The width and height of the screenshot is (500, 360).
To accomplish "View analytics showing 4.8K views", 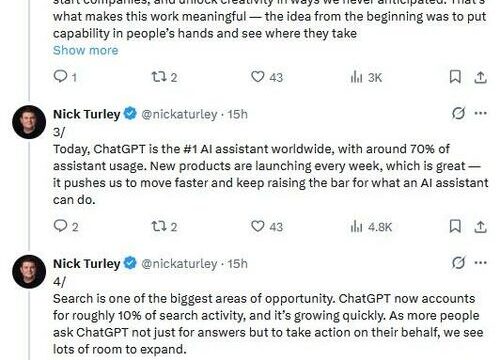I will (371, 227).
